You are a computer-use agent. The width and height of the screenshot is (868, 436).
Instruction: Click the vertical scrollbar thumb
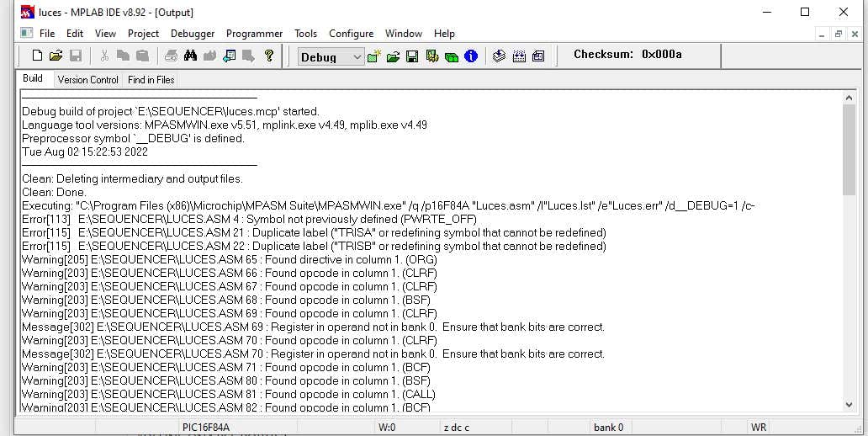pos(849,150)
